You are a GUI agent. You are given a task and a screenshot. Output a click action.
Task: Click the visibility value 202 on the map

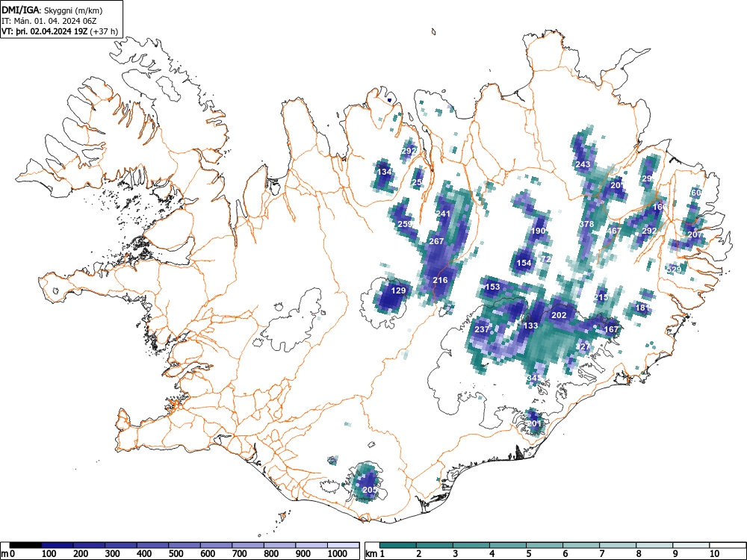pyautogui.click(x=559, y=315)
